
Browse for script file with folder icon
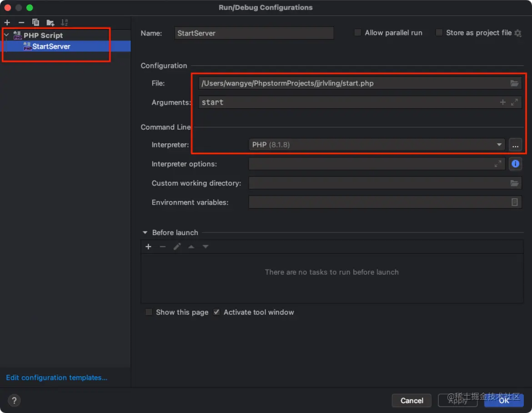(514, 83)
